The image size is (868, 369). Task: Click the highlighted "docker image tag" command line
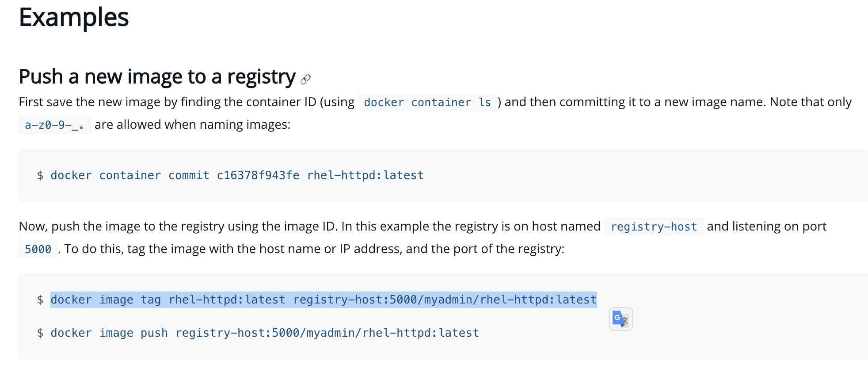(x=323, y=300)
